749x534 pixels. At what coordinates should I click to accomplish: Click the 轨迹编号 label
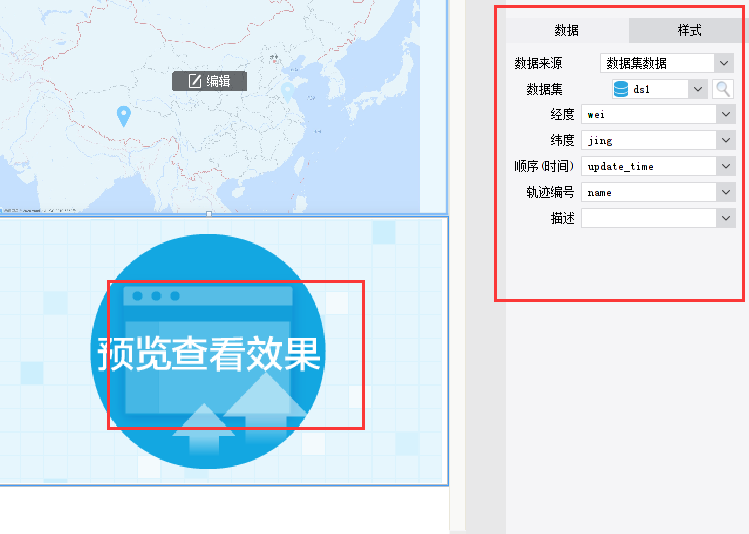coord(550,192)
